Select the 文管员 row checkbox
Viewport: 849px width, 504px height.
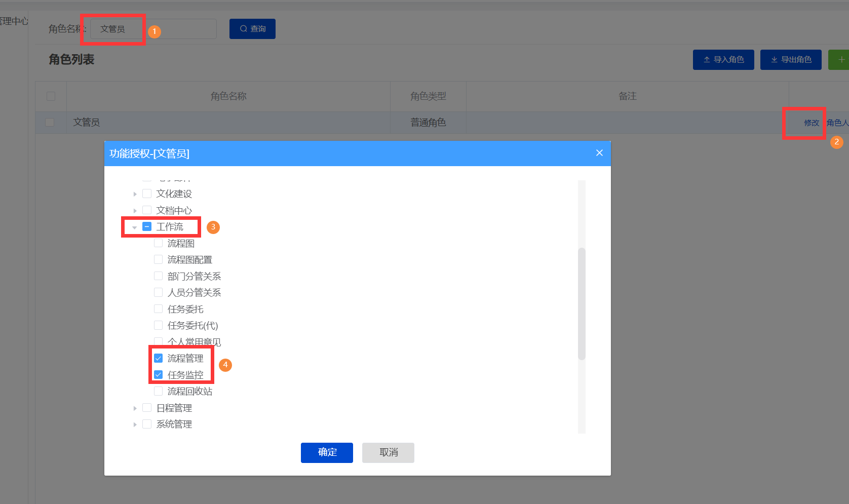(50, 122)
